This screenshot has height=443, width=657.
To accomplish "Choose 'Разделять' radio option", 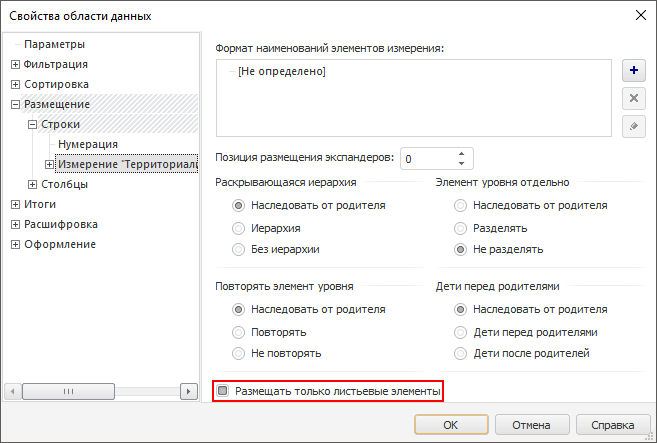I will pyautogui.click(x=460, y=227).
